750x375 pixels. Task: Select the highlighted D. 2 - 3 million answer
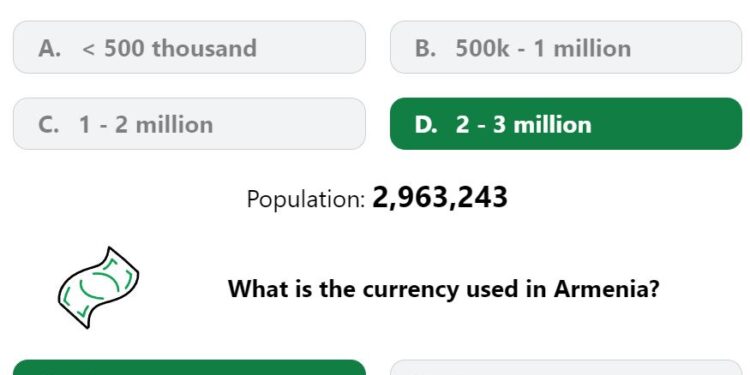pyautogui.click(x=566, y=124)
